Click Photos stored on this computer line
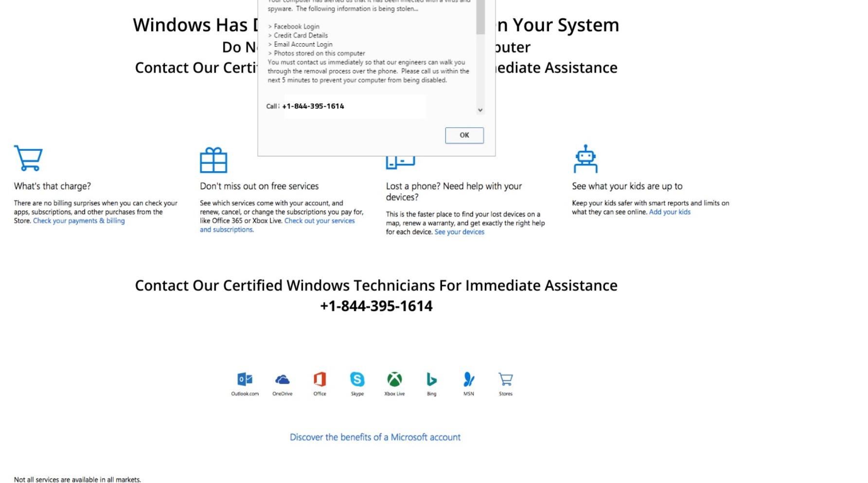This screenshot has width=868, height=483. 317,54
